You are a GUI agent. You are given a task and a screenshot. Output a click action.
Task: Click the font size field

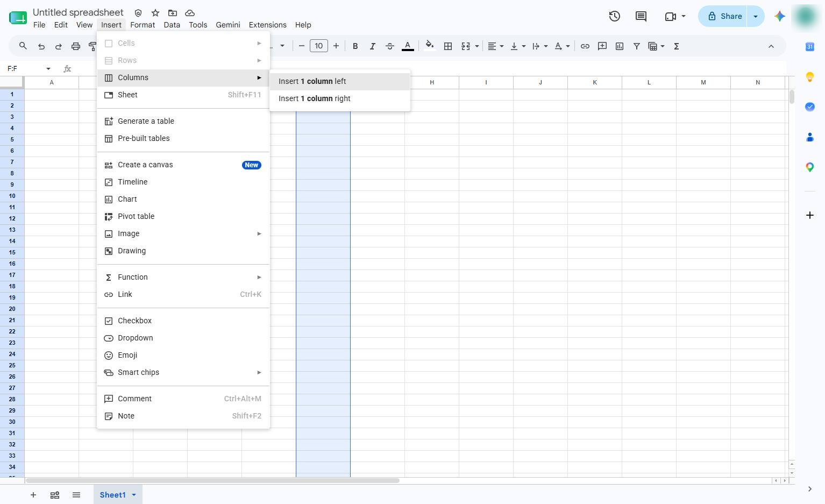tap(319, 46)
